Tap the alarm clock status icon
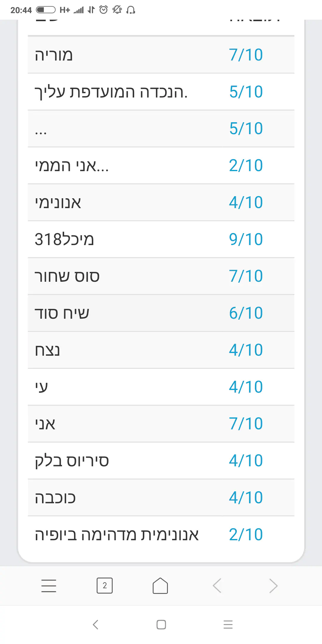The height and width of the screenshot is (644, 322). tap(103, 10)
